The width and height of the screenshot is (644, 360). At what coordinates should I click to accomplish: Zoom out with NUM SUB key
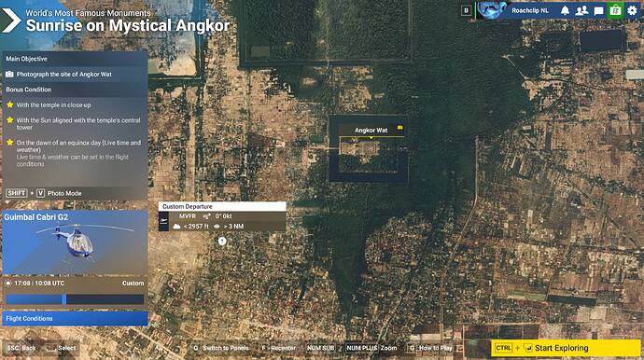320,348
